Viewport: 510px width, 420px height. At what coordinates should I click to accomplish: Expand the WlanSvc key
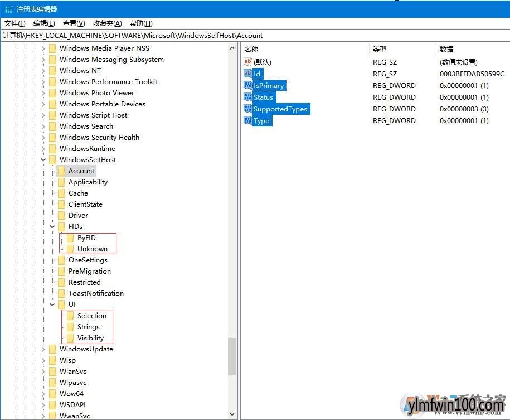click(x=43, y=371)
